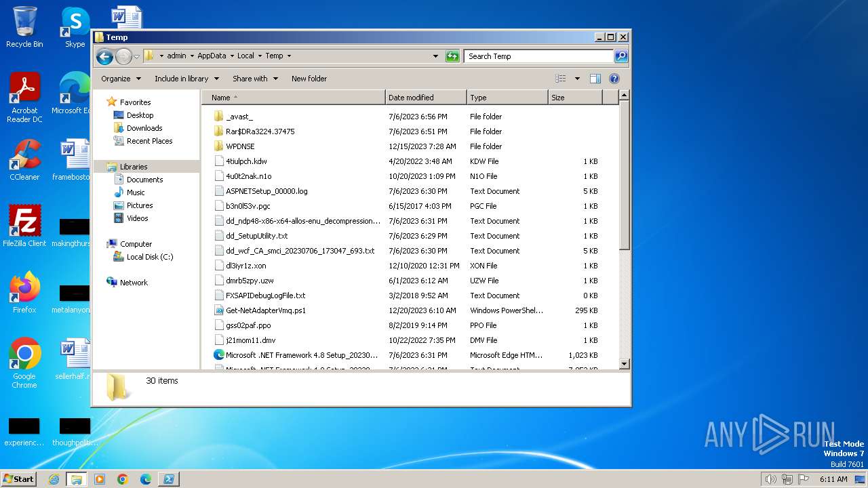This screenshot has height=488, width=868.
Task: Select the _avast_ folder
Action: pos(239,117)
